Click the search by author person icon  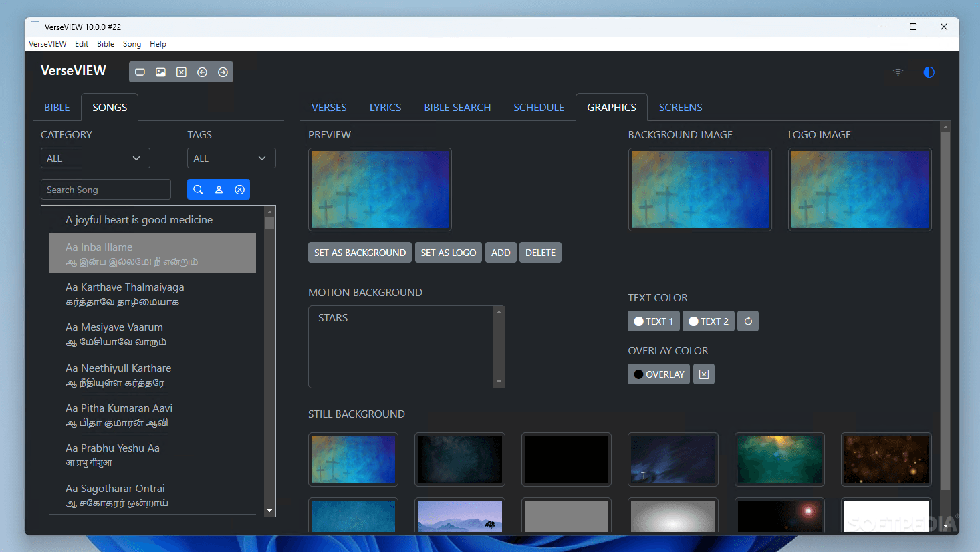[x=219, y=190]
